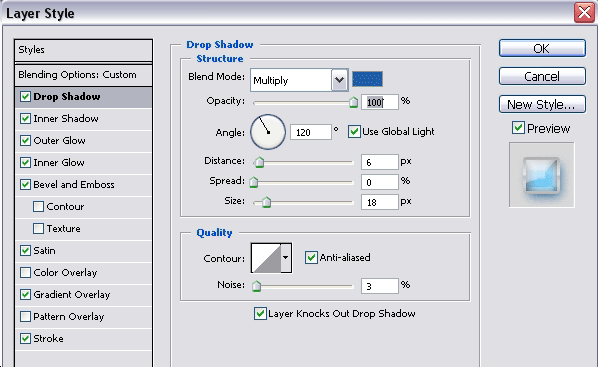This screenshot has height=367, width=598.
Task: Click the Size value field showing 18
Action: click(379, 202)
